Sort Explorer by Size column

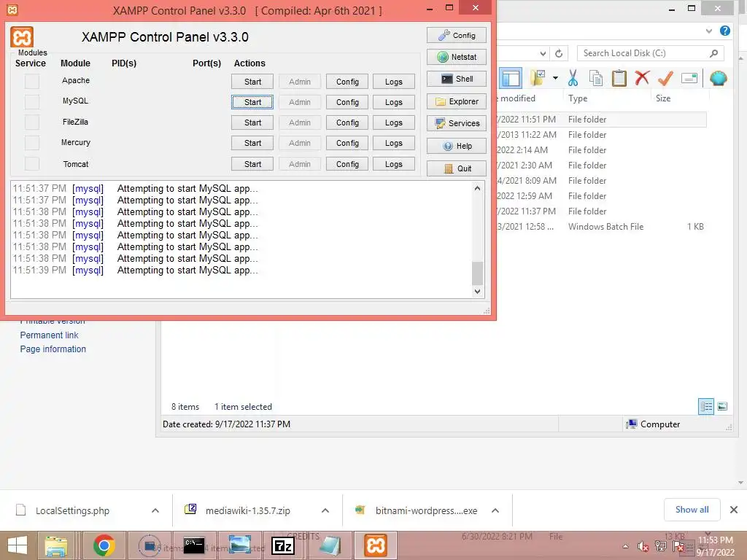pos(663,98)
